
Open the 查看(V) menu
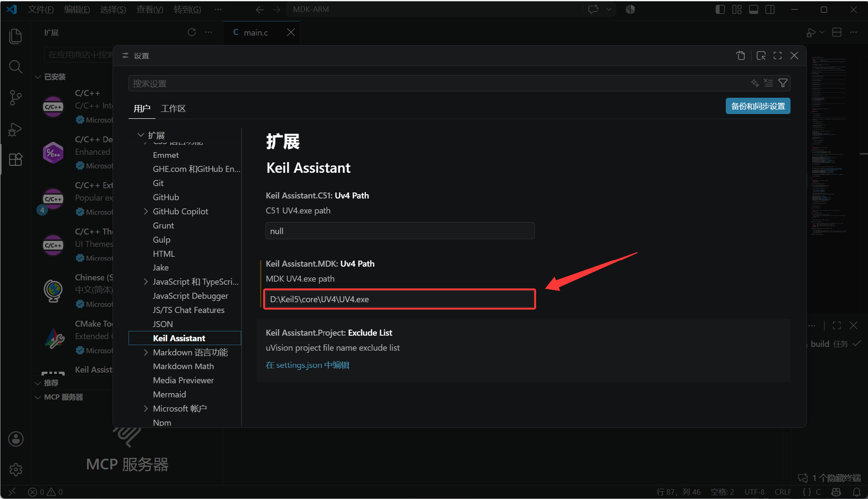pos(150,9)
